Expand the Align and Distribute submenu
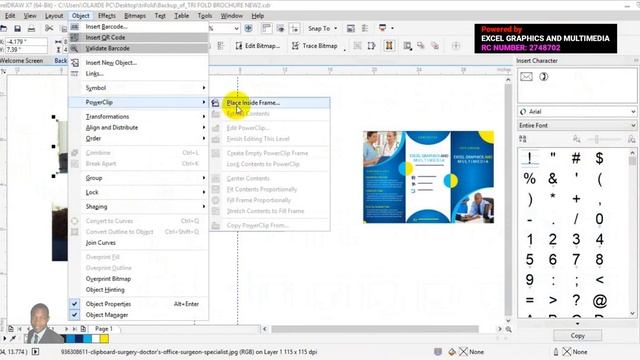 click(x=138, y=127)
